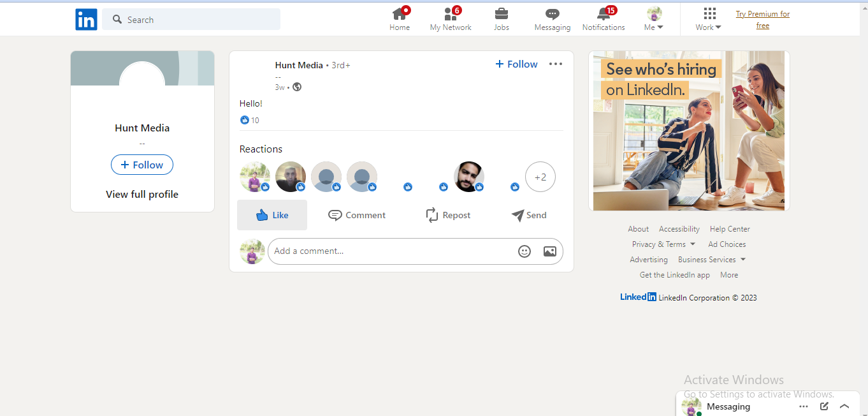Click the Messaging overlay title
Screen dimensions: 868x416
728,406
